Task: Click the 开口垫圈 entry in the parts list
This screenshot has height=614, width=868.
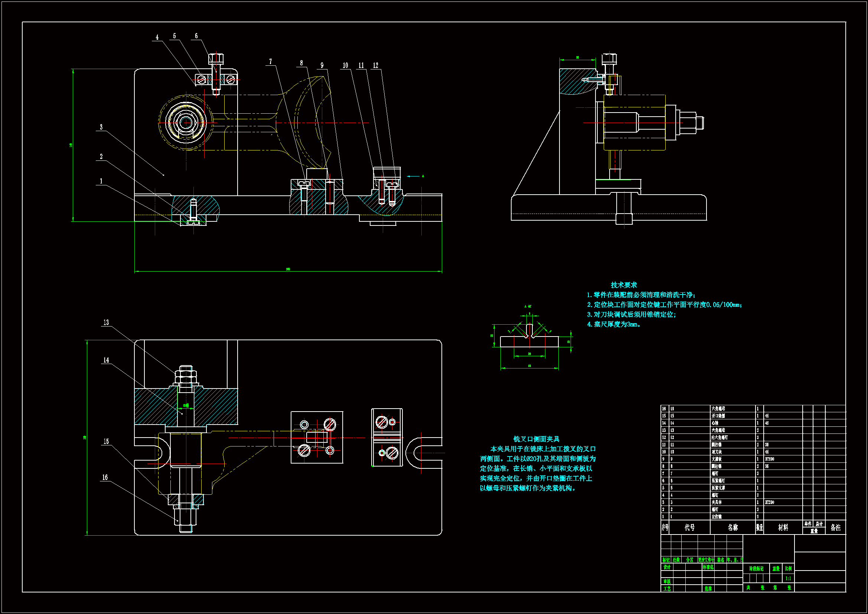Action: click(x=718, y=416)
